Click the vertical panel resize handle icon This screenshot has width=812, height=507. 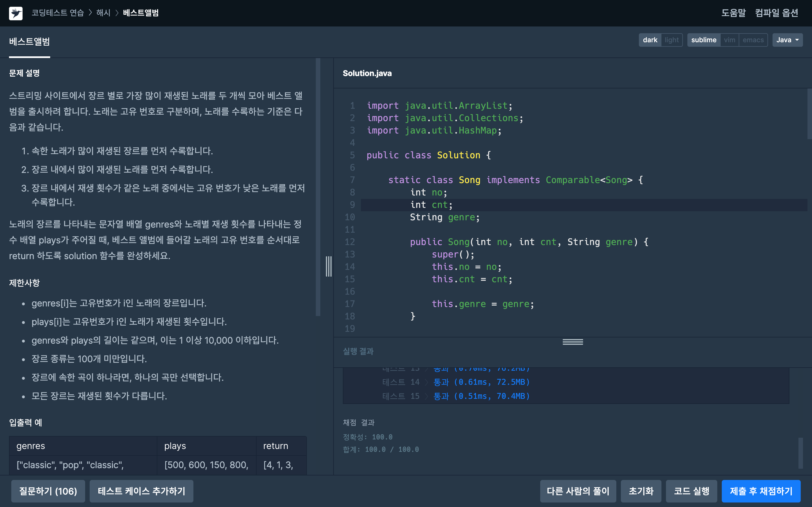328,266
